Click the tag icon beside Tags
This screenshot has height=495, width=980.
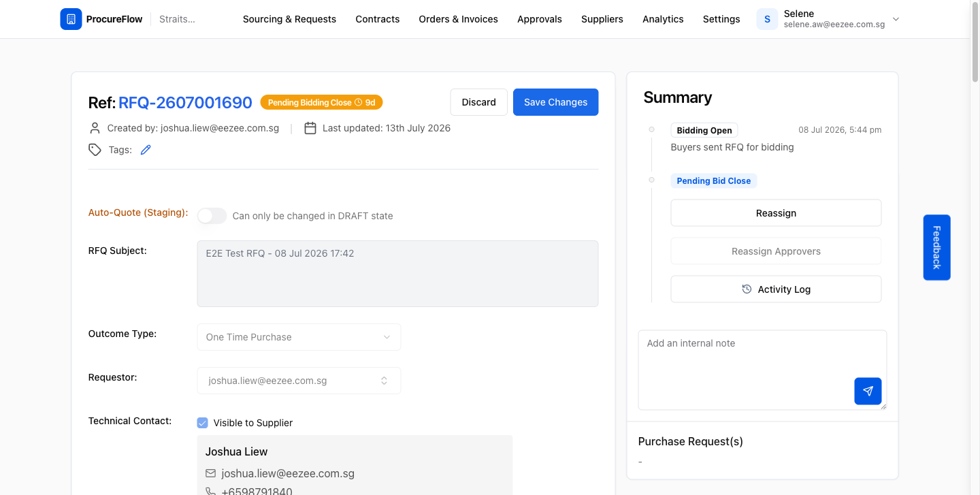(x=95, y=150)
